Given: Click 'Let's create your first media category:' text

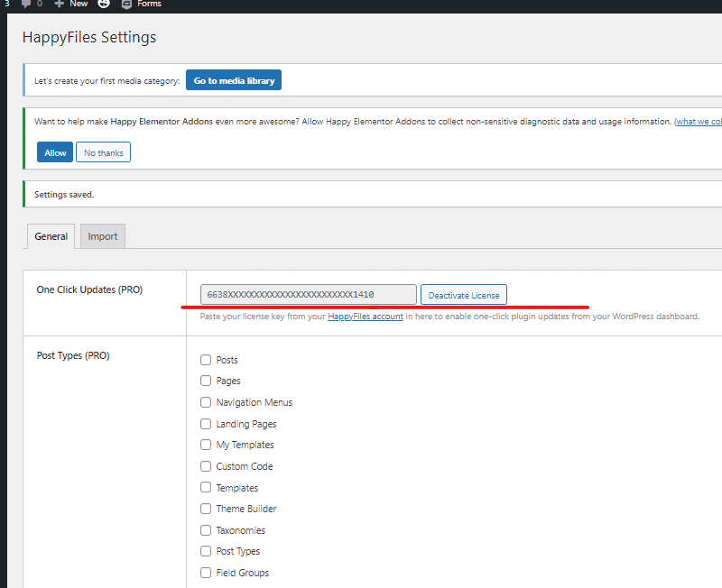Looking at the screenshot, I should [x=106, y=81].
